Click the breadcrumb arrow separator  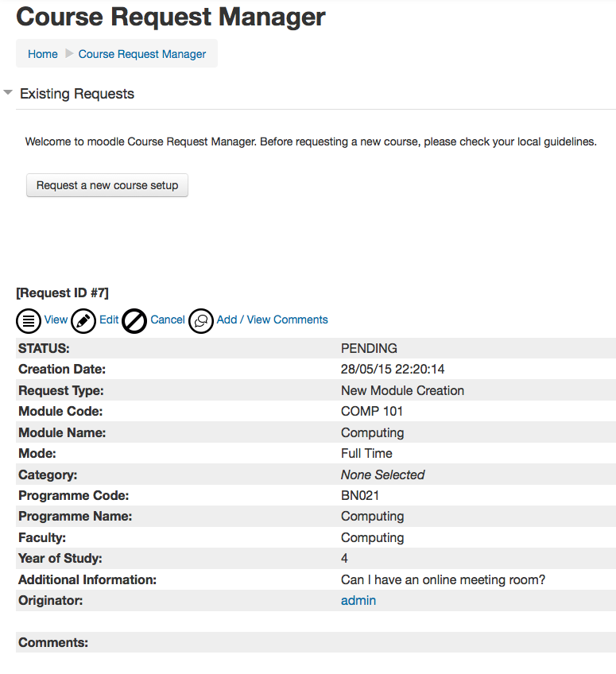point(69,54)
